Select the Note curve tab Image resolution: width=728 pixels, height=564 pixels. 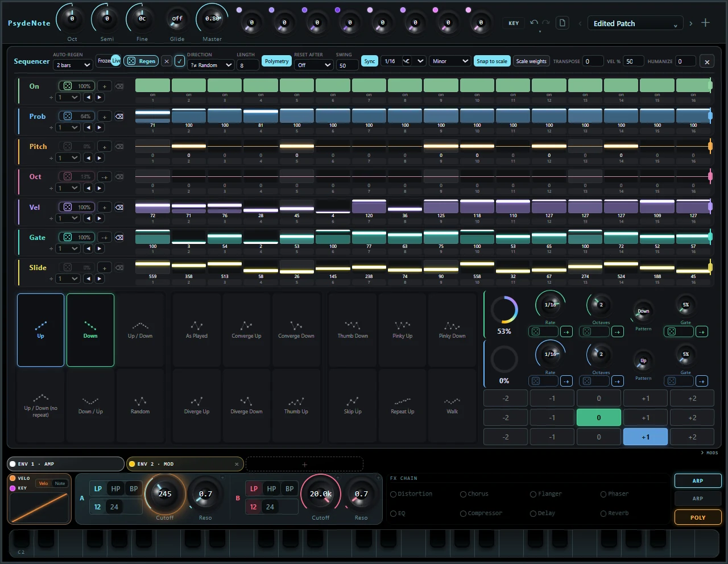[60, 483]
